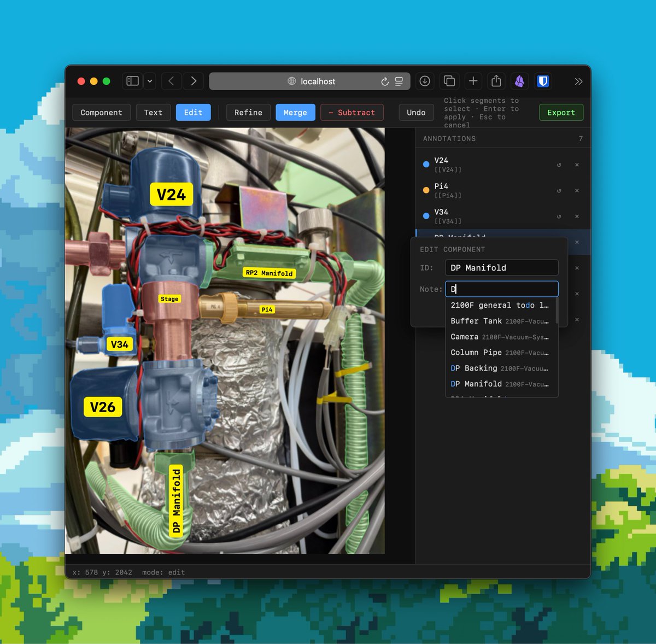Click the Stage label on the image
The image size is (656, 644).
tap(169, 299)
